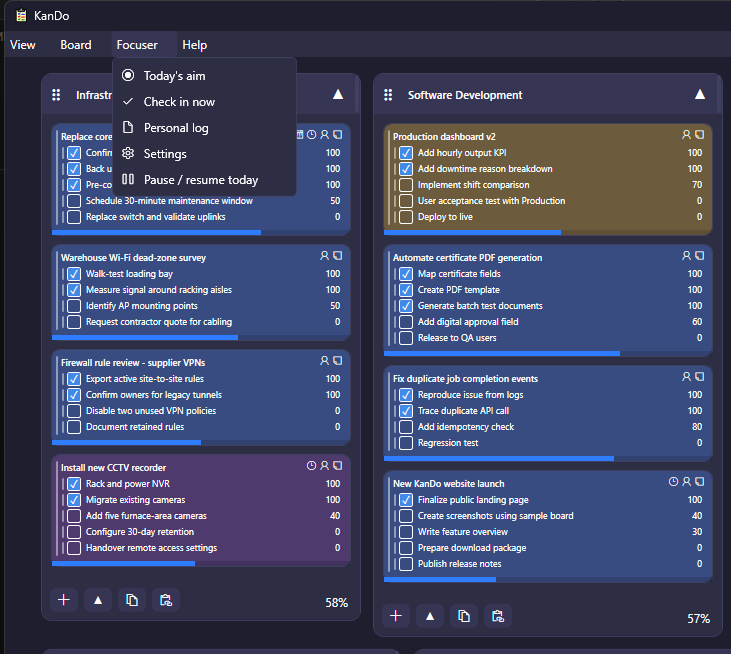
Task: Uncheck 'Migrate existing cameras' checkbox
Action: point(74,500)
